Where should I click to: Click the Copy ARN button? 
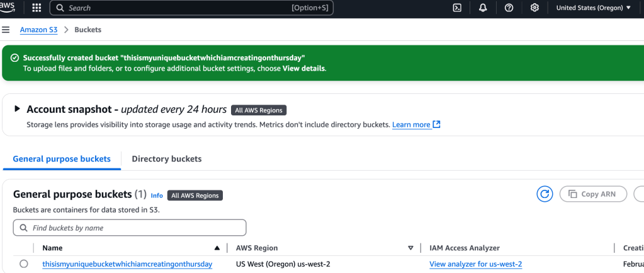(x=592, y=194)
